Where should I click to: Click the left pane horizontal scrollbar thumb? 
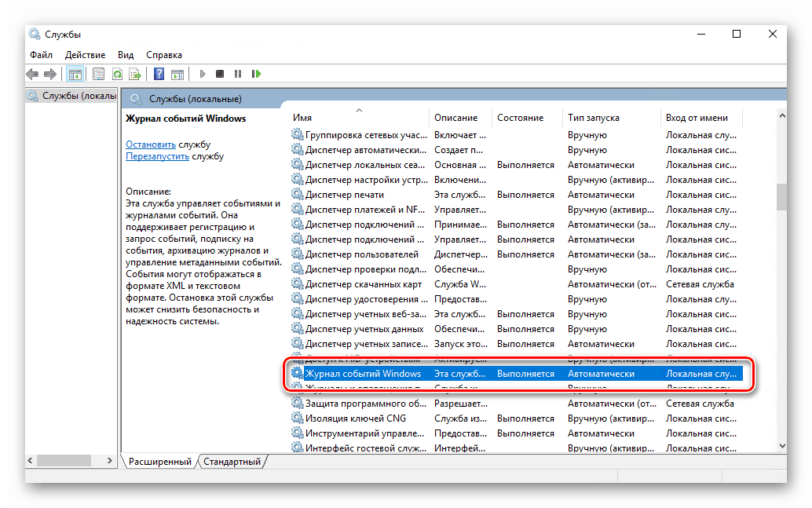64,460
